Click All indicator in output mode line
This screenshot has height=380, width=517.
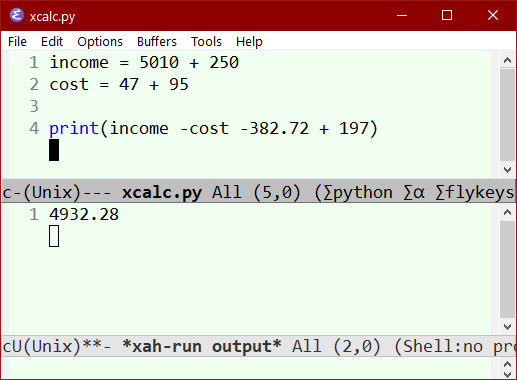307,347
